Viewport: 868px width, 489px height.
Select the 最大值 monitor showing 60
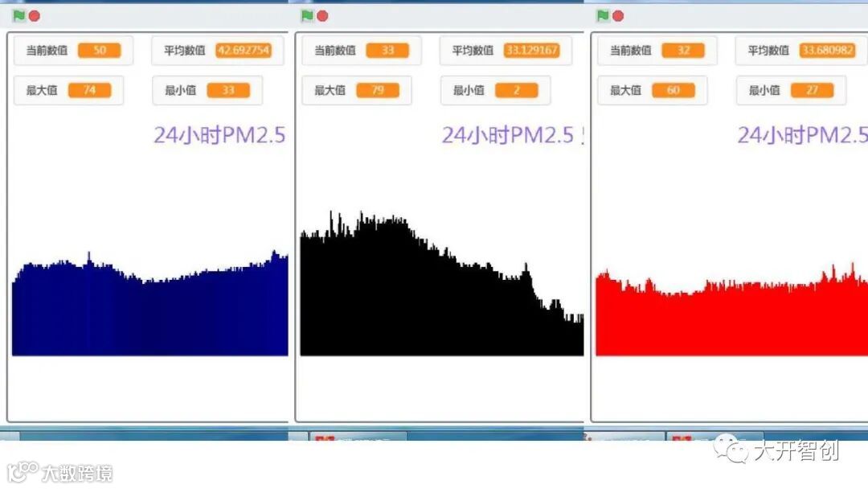click(x=653, y=90)
